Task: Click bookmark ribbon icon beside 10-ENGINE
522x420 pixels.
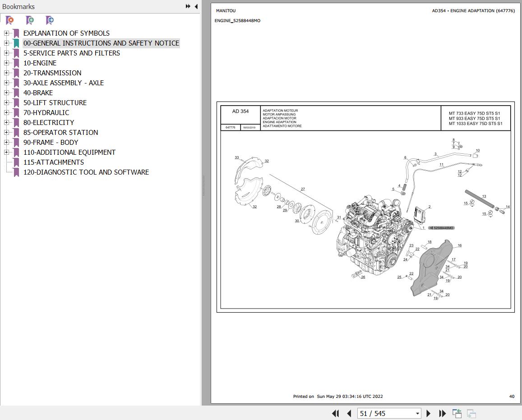Action: [16, 63]
